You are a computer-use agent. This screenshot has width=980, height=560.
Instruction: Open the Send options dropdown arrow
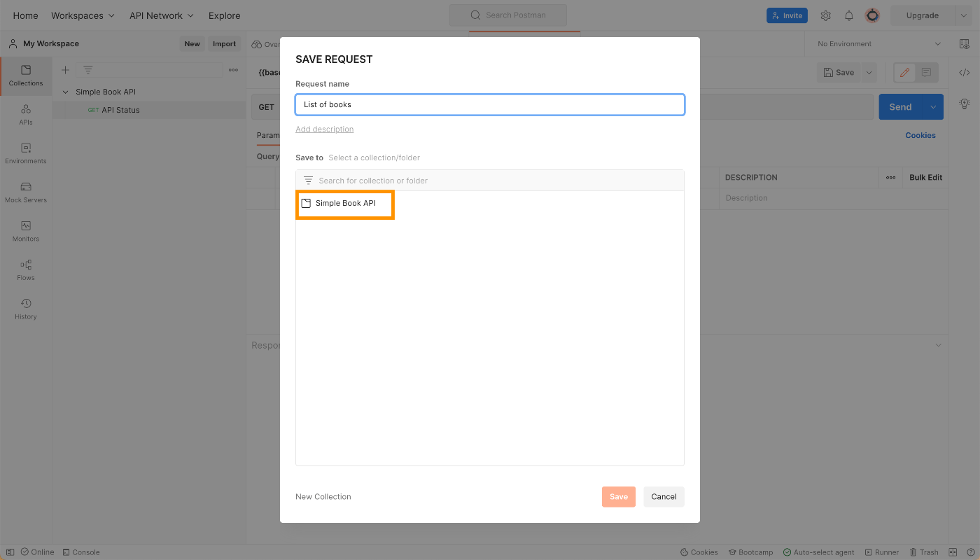933,107
